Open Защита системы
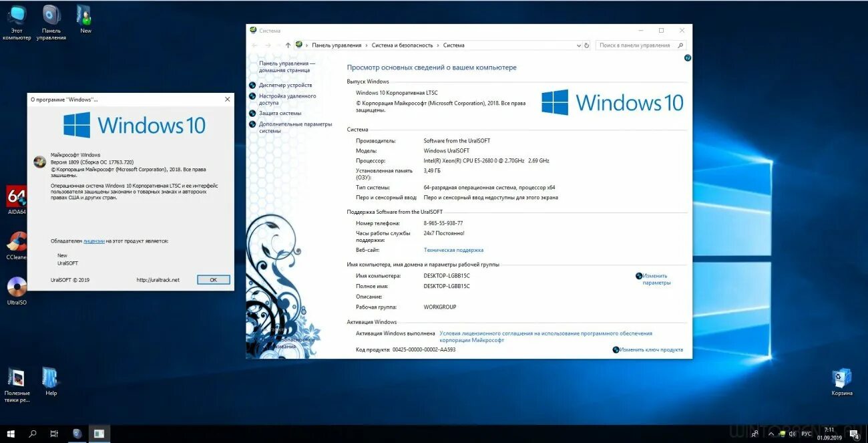 pyautogui.click(x=280, y=114)
